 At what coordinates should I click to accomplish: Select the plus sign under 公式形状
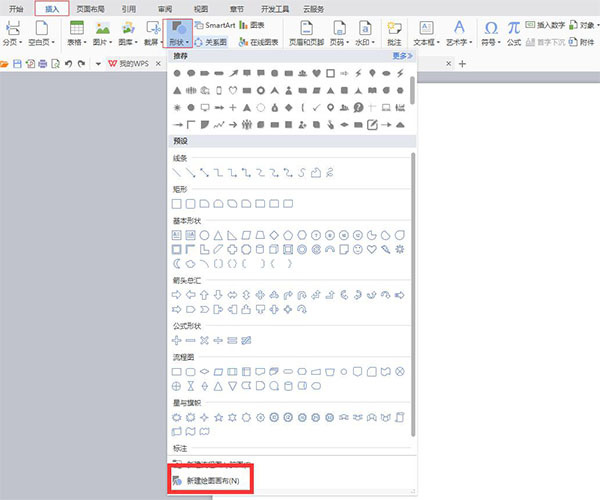pos(177,341)
